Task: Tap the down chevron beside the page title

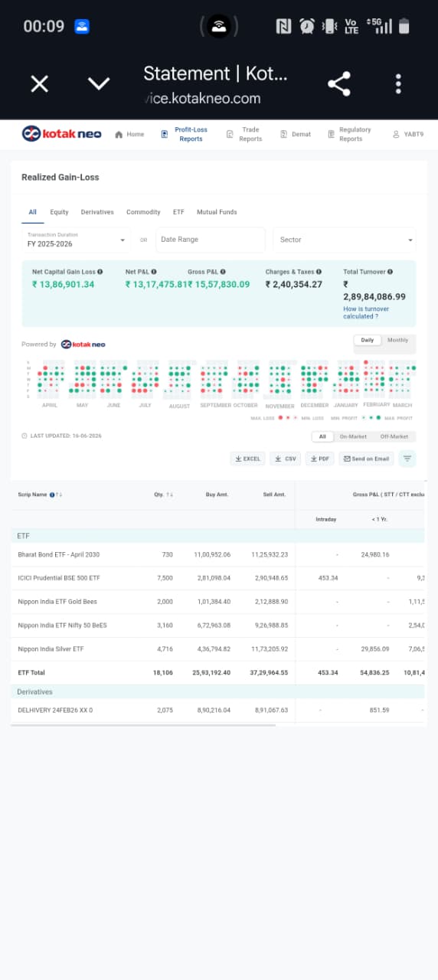Action: point(99,83)
